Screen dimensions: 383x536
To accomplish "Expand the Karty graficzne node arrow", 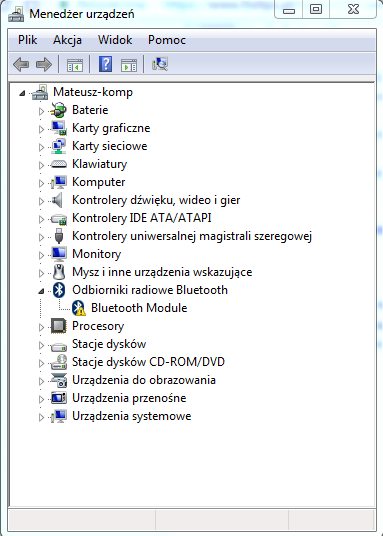I will pyautogui.click(x=41, y=129).
